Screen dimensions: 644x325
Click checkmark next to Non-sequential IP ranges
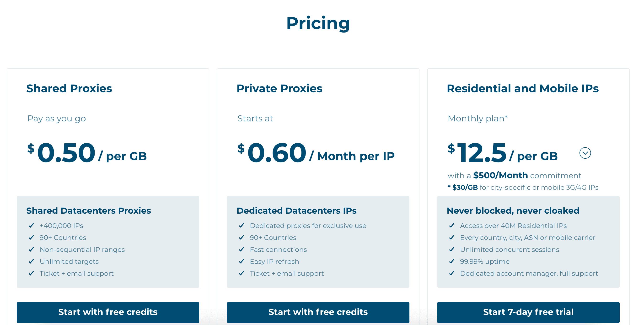tap(31, 249)
